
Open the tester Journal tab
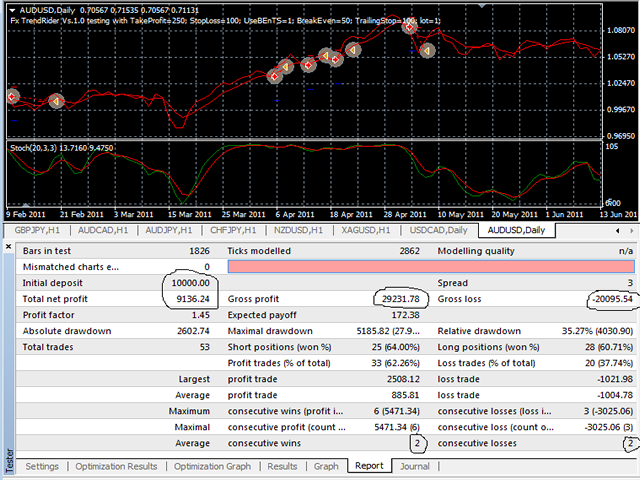coord(415,466)
